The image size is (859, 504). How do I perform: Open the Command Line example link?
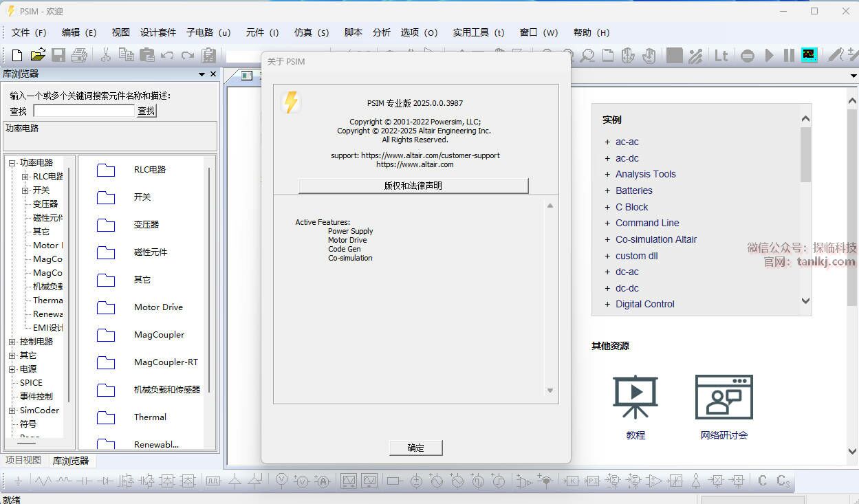click(647, 223)
